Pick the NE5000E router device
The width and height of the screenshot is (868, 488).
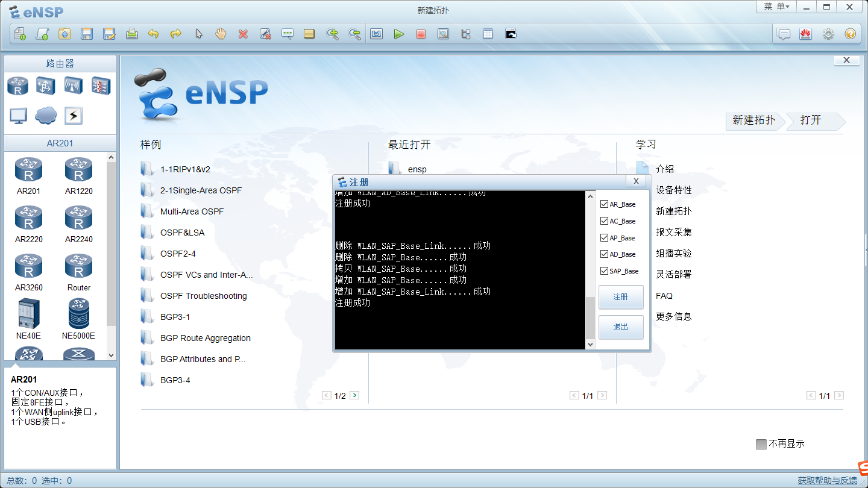tap(78, 319)
